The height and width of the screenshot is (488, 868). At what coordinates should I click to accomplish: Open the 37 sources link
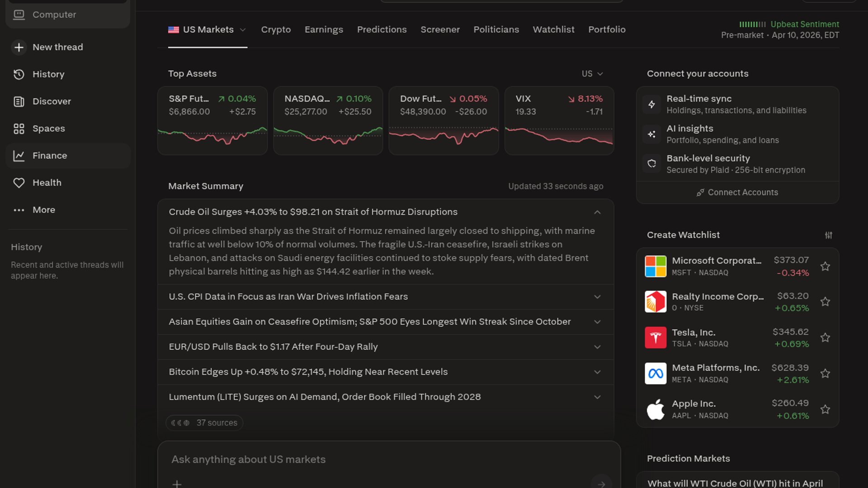click(204, 423)
